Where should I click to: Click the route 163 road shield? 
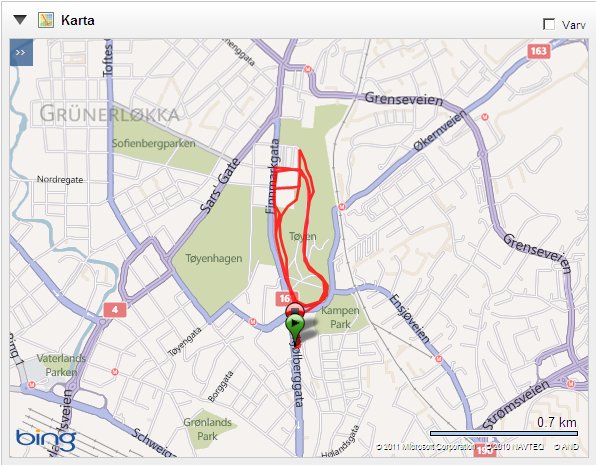pos(539,51)
